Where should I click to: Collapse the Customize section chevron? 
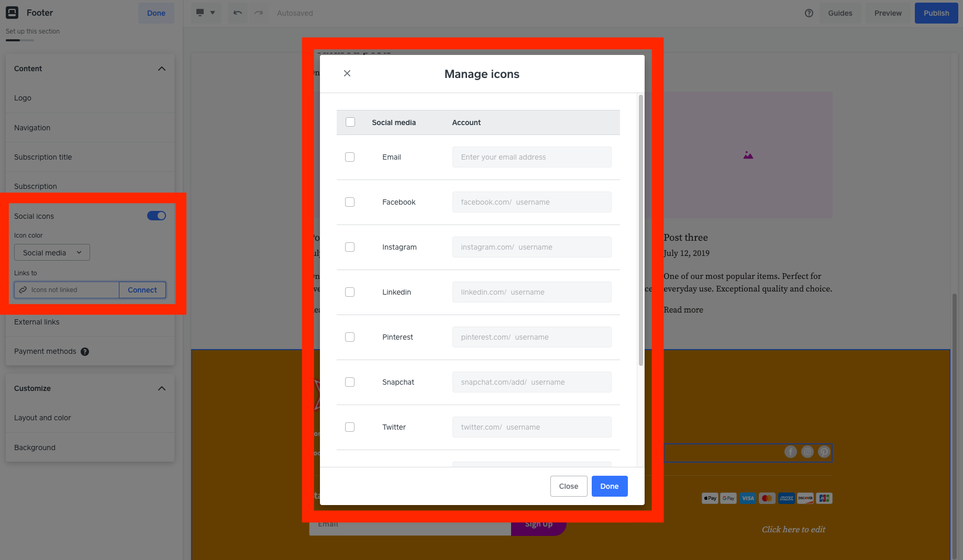pyautogui.click(x=162, y=388)
